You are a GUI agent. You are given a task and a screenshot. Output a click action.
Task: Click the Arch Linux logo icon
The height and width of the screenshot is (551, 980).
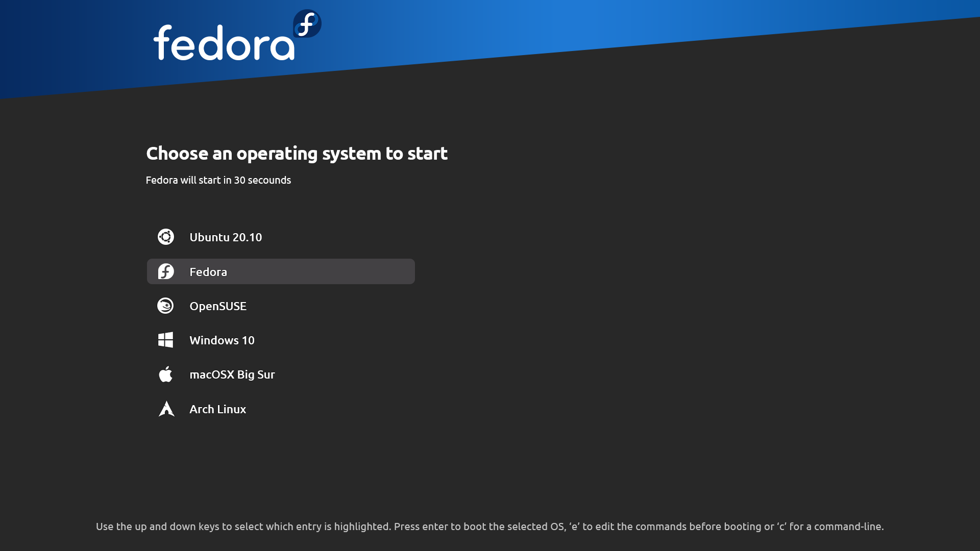point(166,409)
